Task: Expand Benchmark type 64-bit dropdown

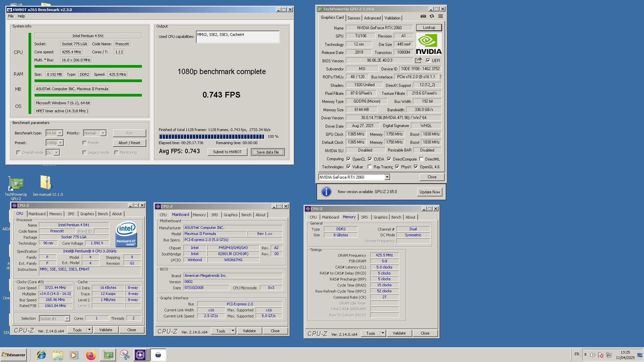Action: pos(60,133)
